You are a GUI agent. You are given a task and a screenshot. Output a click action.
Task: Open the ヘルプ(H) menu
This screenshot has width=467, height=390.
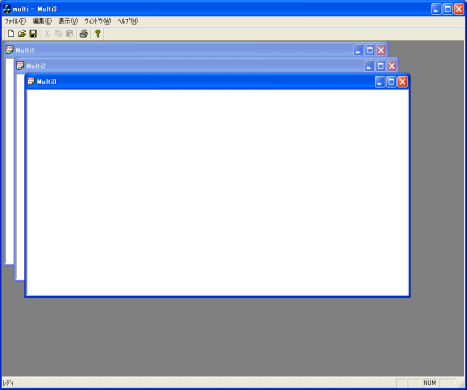128,21
